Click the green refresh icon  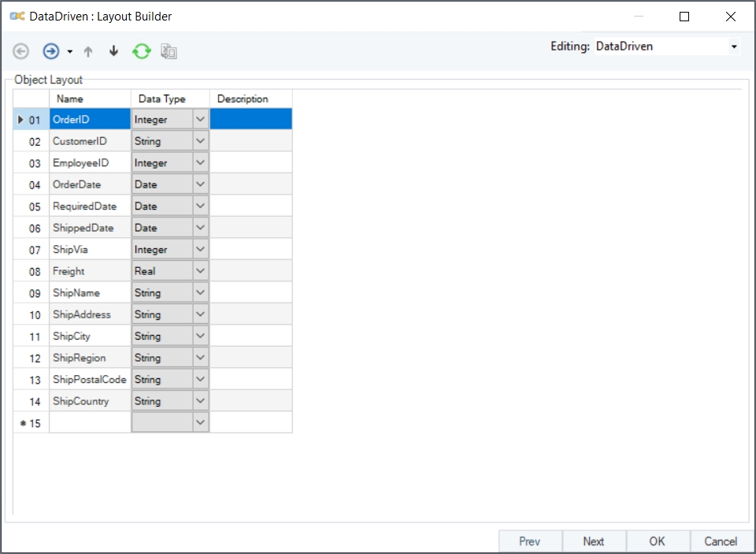click(141, 51)
